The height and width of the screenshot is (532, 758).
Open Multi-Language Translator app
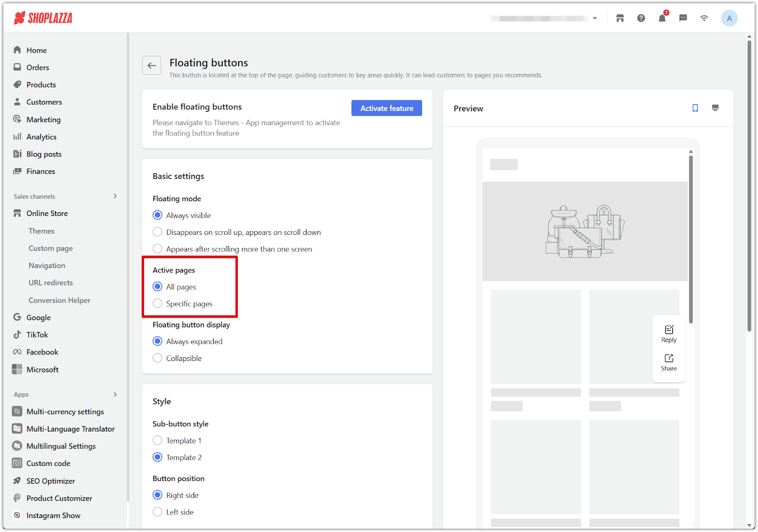71,429
